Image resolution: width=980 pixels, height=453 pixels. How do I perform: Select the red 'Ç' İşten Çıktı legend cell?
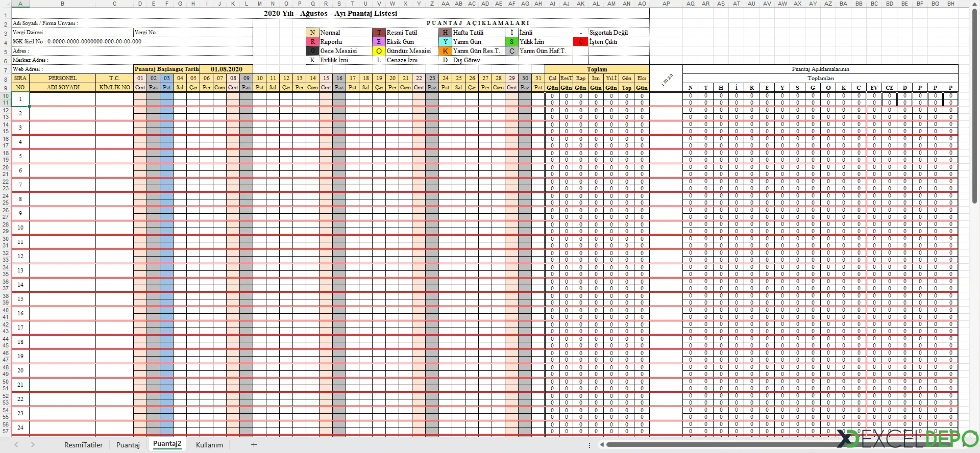click(x=580, y=42)
